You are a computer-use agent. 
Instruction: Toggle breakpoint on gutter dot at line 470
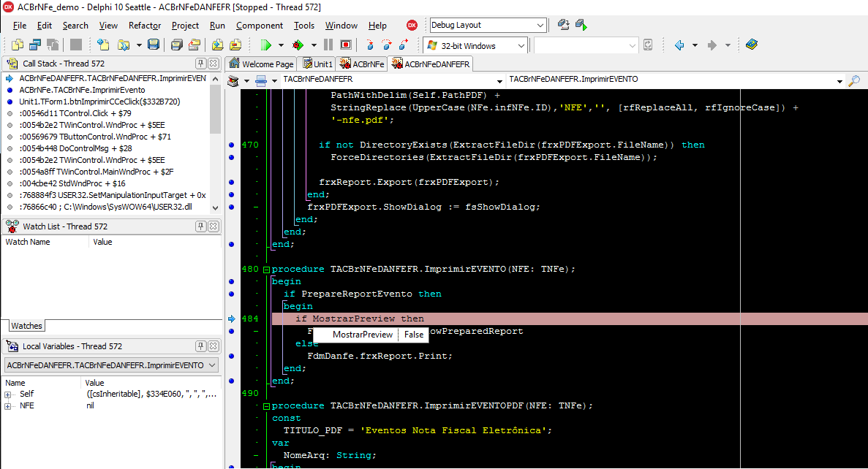pyautogui.click(x=231, y=145)
